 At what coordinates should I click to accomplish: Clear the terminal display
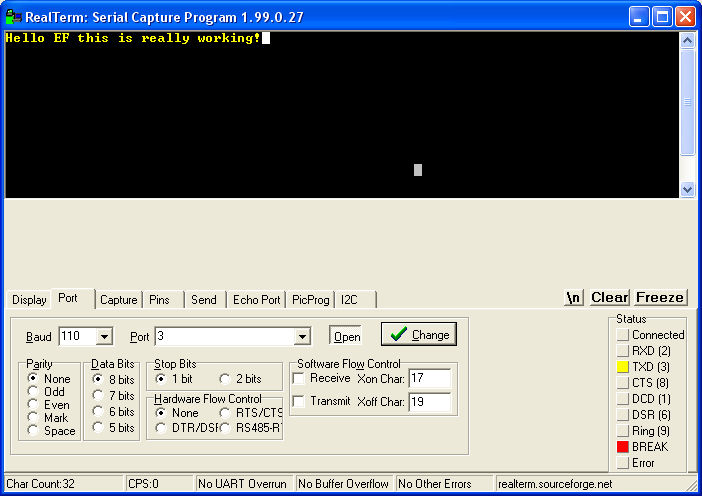(609, 297)
